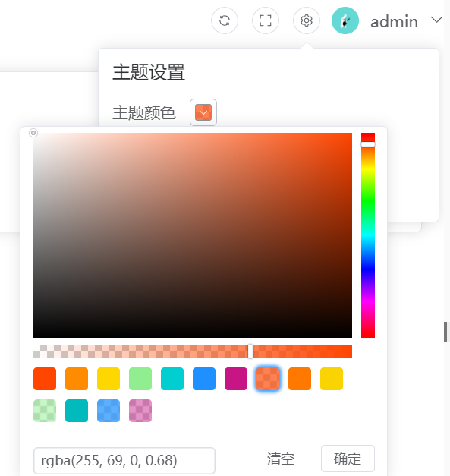Click the 主题设置 heading text

149,72
